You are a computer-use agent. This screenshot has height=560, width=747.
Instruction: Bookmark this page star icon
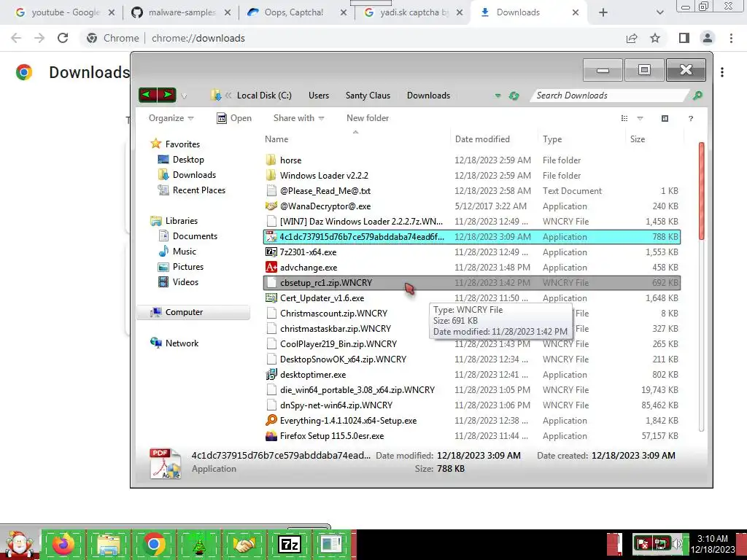pos(656,38)
